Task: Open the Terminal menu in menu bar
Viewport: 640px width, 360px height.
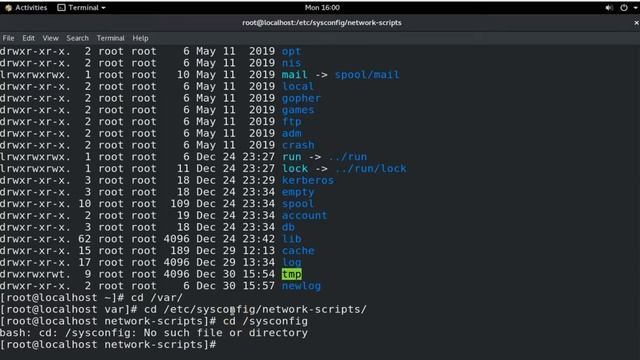Action: (110, 38)
